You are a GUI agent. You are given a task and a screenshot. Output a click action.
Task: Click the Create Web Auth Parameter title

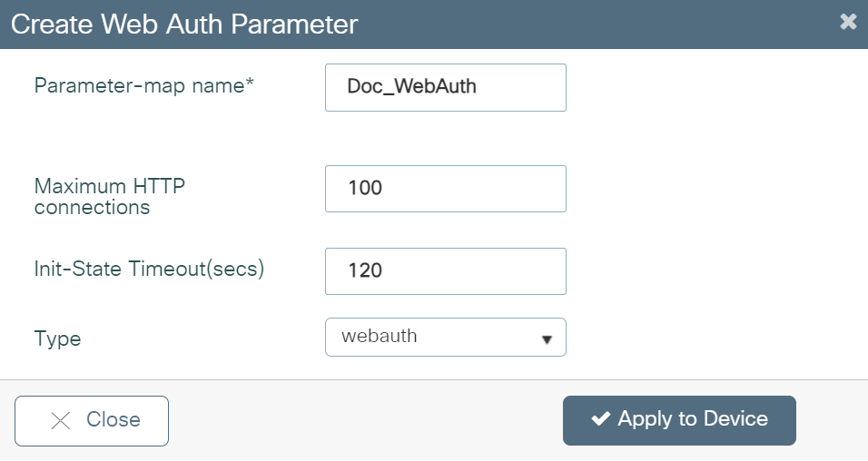184,25
